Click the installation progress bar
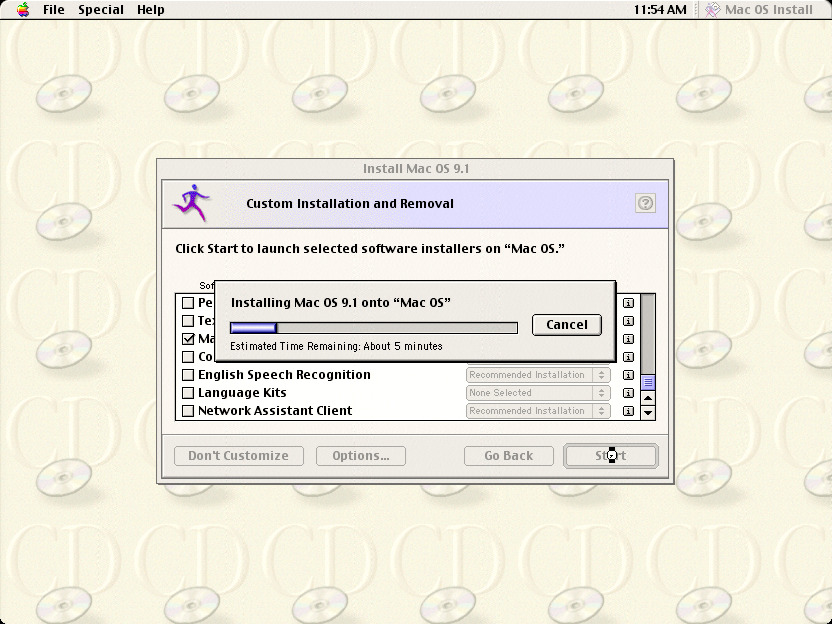Screen dimensions: 832x624 374,328
